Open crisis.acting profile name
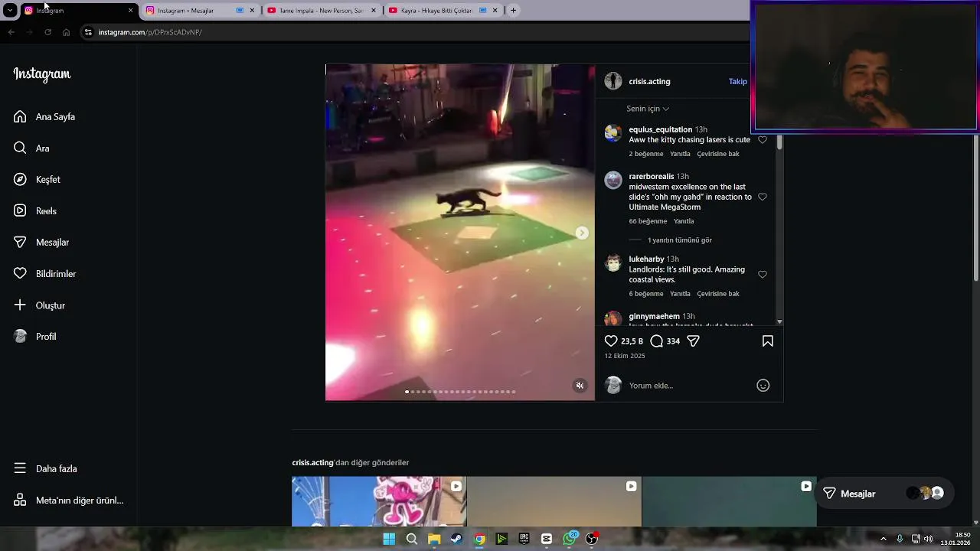Viewport: 980px width, 551px height. pos(649,81)
